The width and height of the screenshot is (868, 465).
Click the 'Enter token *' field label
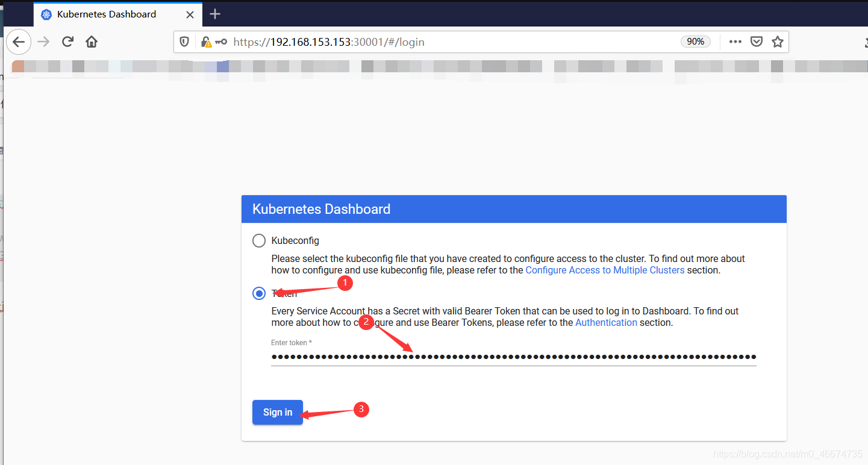point(292,343)
